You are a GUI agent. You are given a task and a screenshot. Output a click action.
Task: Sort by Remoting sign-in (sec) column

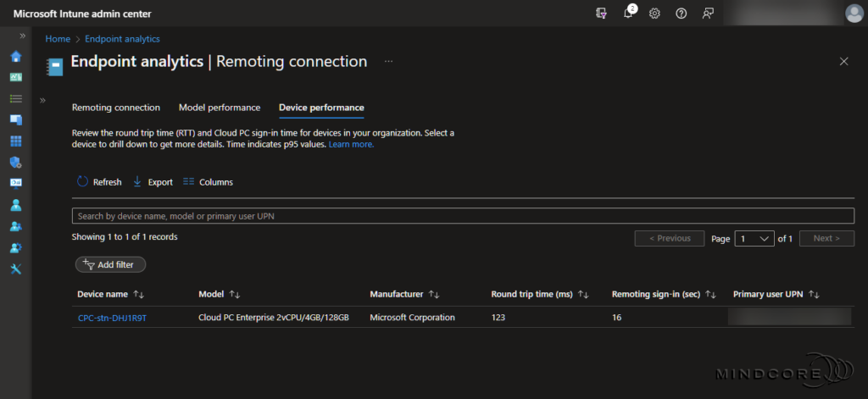coord(664,295)
